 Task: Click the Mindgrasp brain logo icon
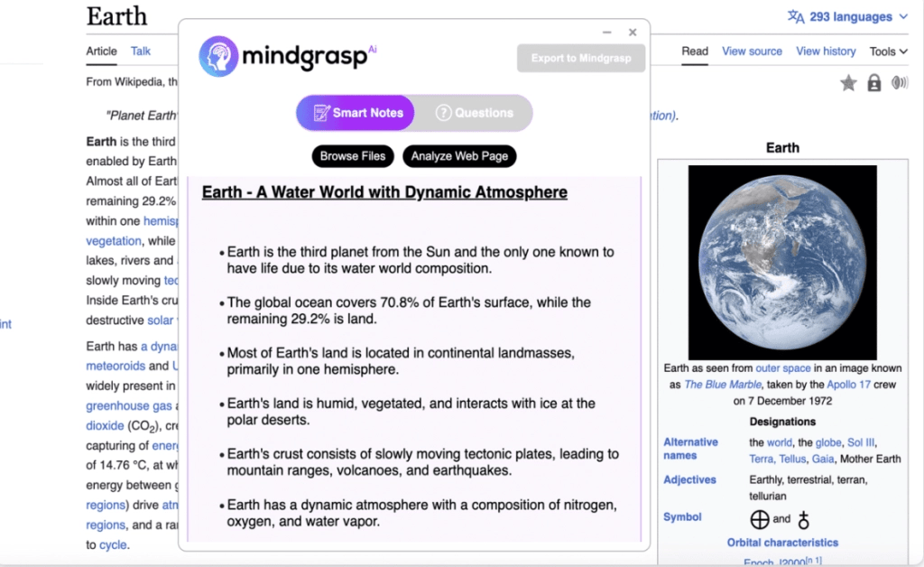(218, 56)
